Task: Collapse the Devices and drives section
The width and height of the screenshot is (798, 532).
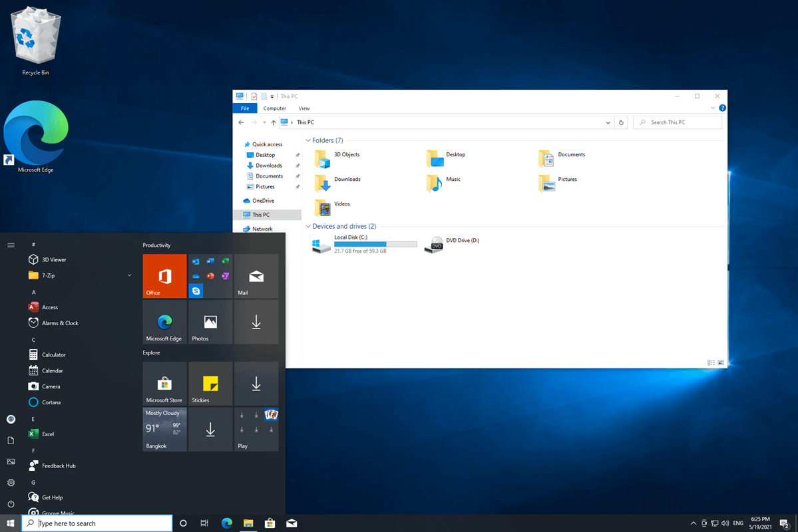Action: pos(307,226)
